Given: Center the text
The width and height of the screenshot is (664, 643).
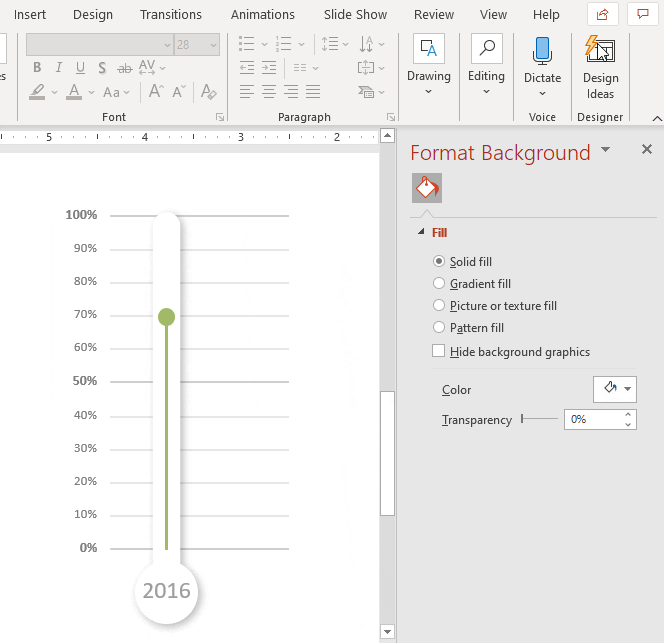Looking at the screenshot, I should [x=269, y=91].
